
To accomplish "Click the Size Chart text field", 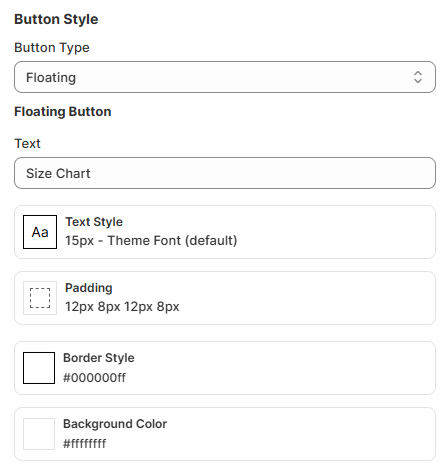I will [225, 173].
